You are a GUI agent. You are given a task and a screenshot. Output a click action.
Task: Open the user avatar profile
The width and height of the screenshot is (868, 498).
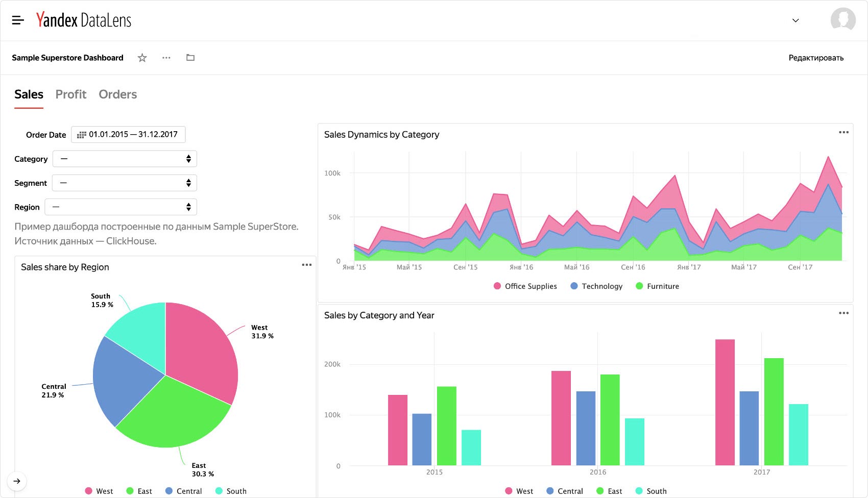click(843, 20)
